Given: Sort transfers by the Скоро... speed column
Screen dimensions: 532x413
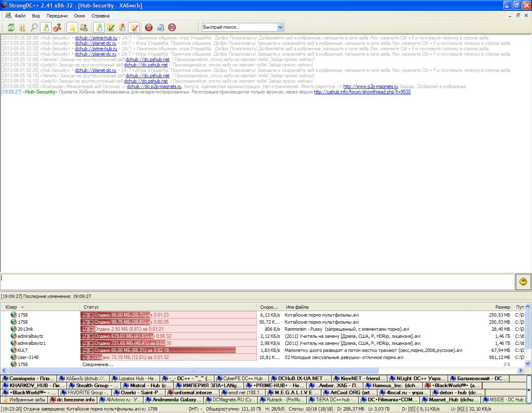Looking at the screenshot, I should coord(269,307).
